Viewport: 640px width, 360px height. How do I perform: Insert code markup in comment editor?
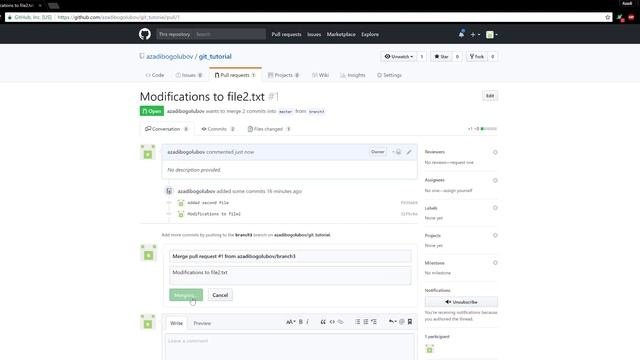332,322
